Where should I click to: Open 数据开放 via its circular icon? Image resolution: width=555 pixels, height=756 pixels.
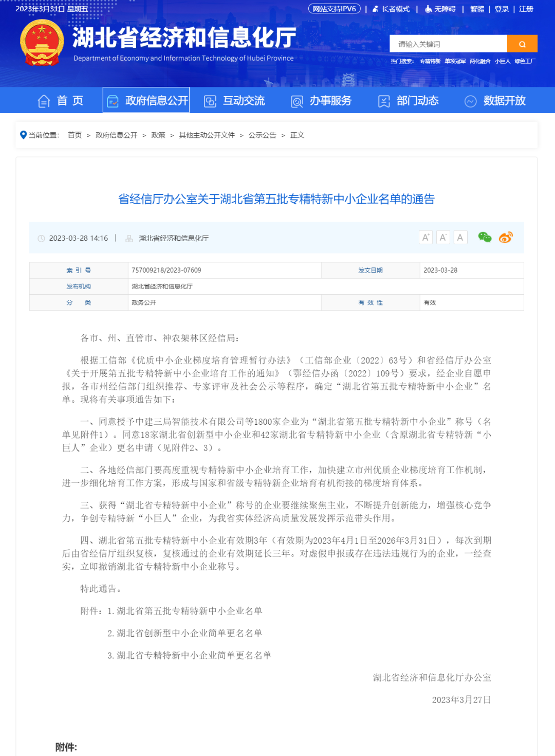click(x=470, y=101)
